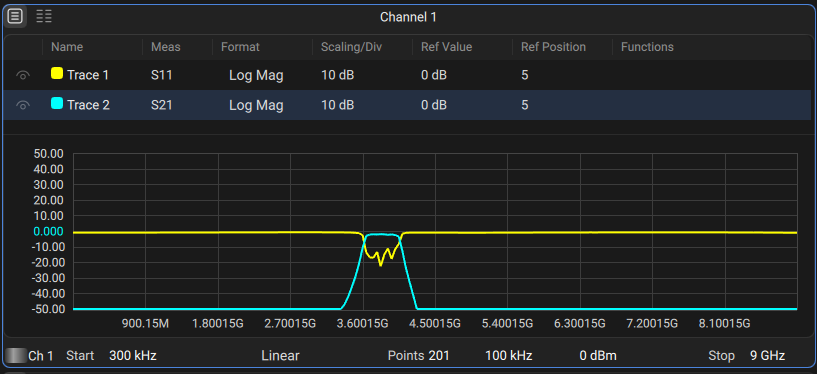
Task: Click the 0.000 reference level label
Action: tap(48, 231)
